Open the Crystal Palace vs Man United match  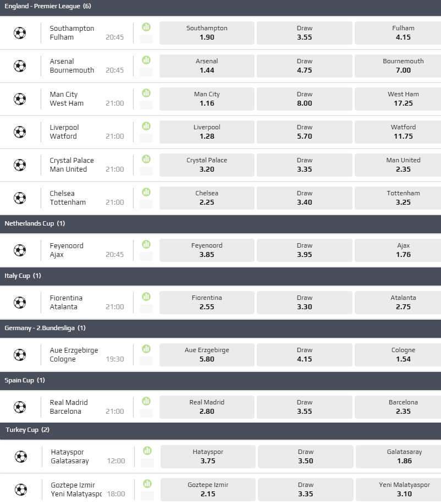71,165
